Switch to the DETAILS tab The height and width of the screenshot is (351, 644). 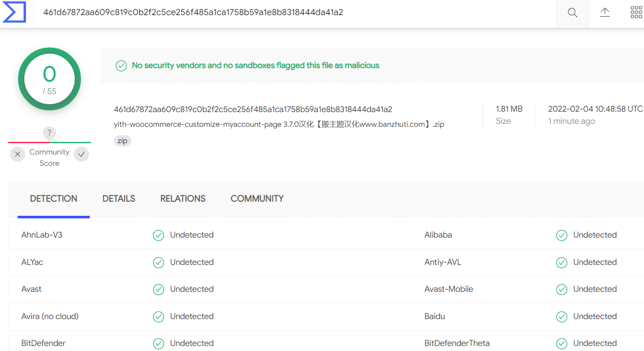click(119, 199)
